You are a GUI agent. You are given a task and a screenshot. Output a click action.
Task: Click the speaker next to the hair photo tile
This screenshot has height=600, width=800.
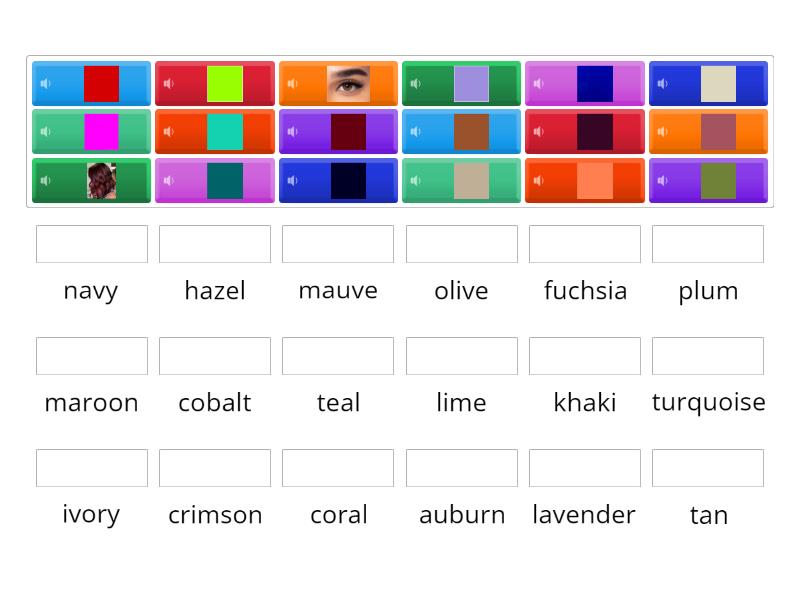point(45,180)
